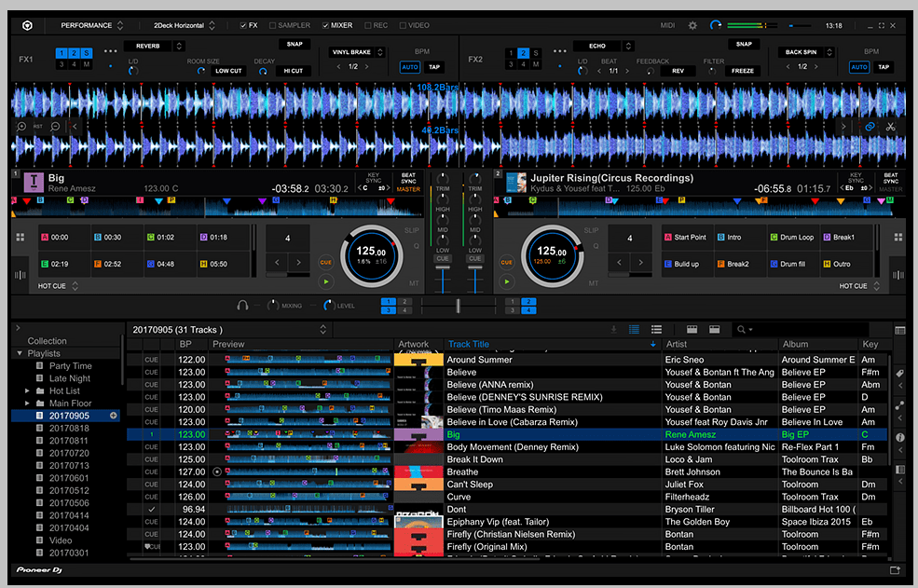Open the VINYL BRAKE release FX dropdown
Viewport: 918px width, 588px height.
357,52
